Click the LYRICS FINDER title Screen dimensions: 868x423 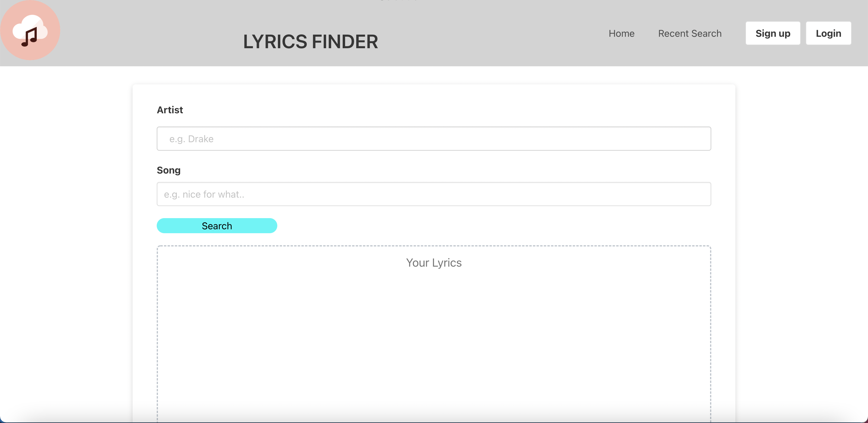click(x=310, y=41)
